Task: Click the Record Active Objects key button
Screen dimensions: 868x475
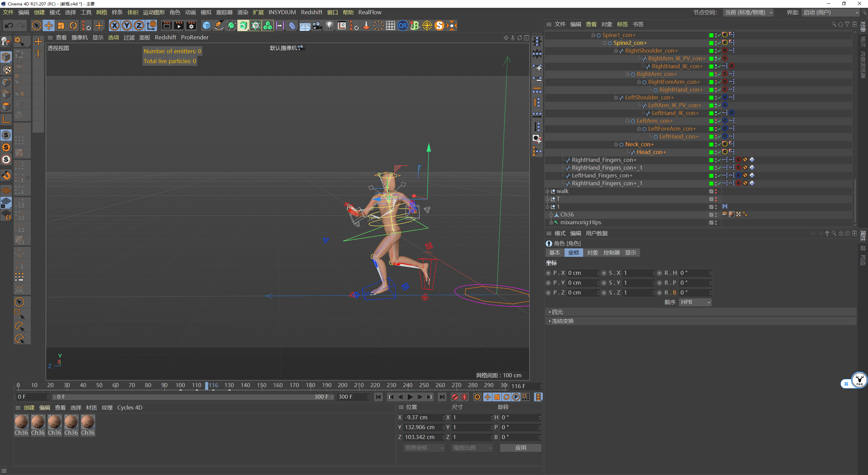Action: tap(455, 397)
